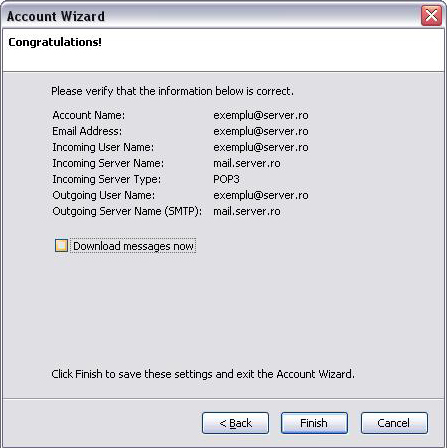Screen dimensions: 447x448
Task: Click the Incoming User Name value
Action: click(x=261, y=147)
